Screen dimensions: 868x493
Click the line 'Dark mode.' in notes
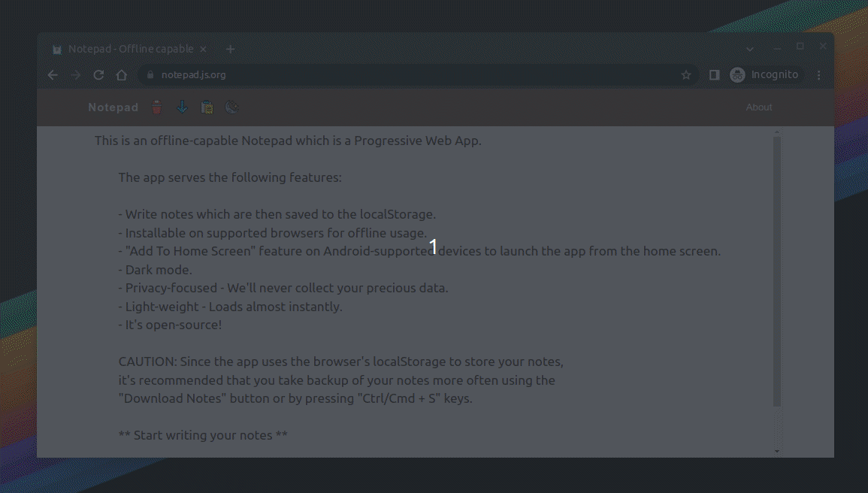155,270
